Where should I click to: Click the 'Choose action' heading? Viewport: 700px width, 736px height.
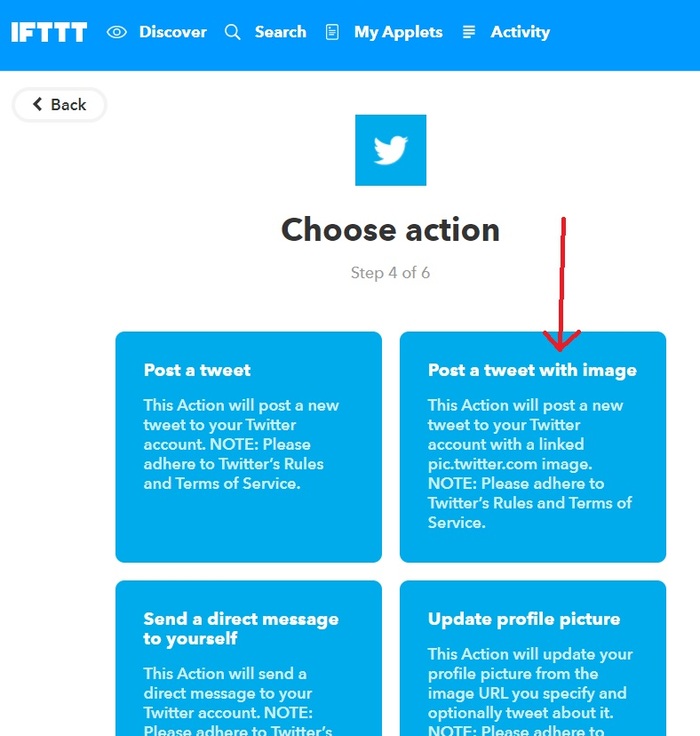[x=390, y=230]
